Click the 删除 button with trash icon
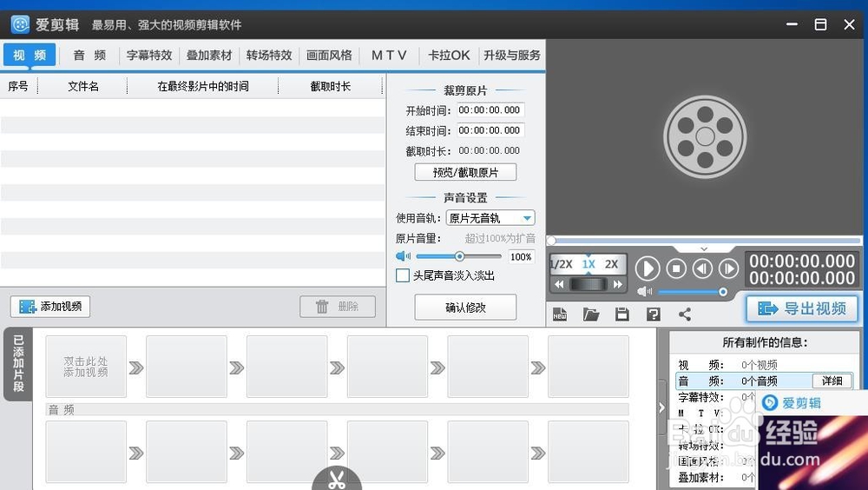 (x=338, y=307)
